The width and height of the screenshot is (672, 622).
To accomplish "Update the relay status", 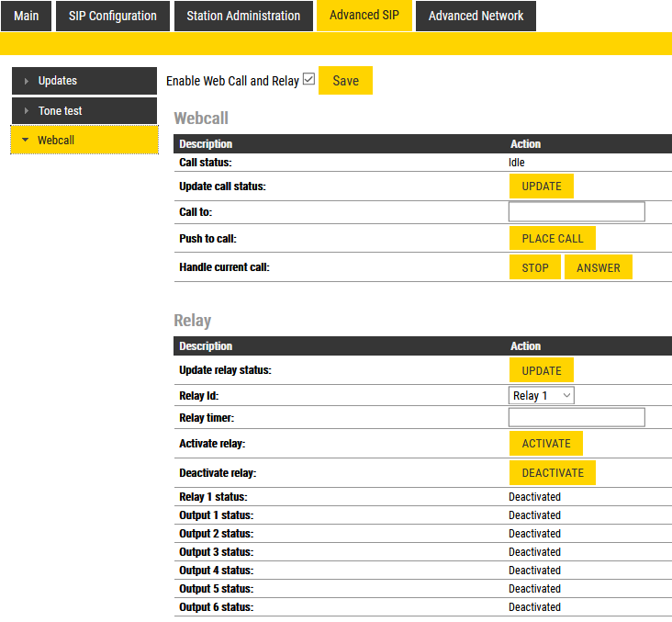I will tap(542, 370).
